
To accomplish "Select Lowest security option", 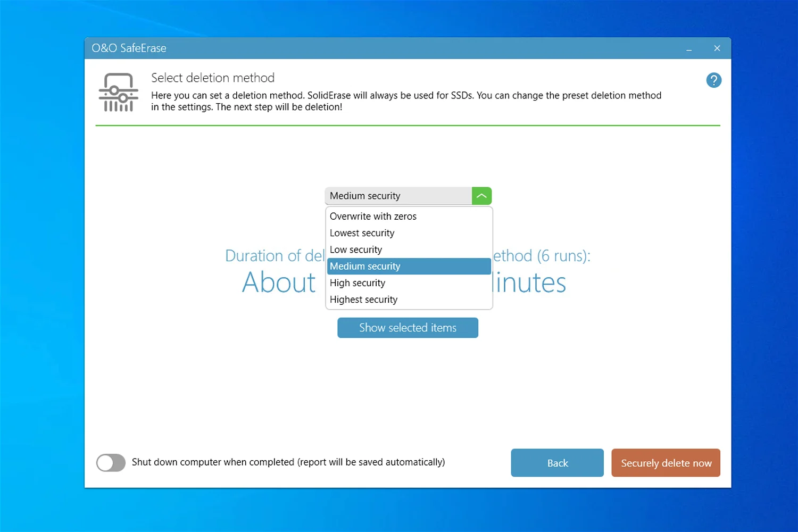I will [409, 233].
